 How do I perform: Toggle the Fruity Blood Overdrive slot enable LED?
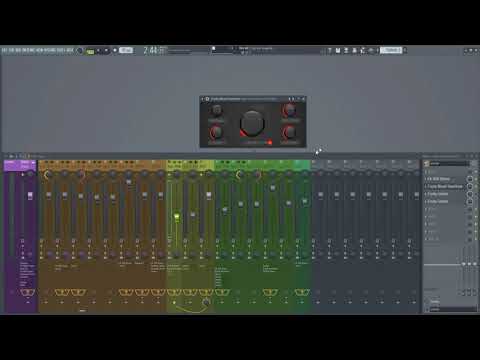coord(476,186)
